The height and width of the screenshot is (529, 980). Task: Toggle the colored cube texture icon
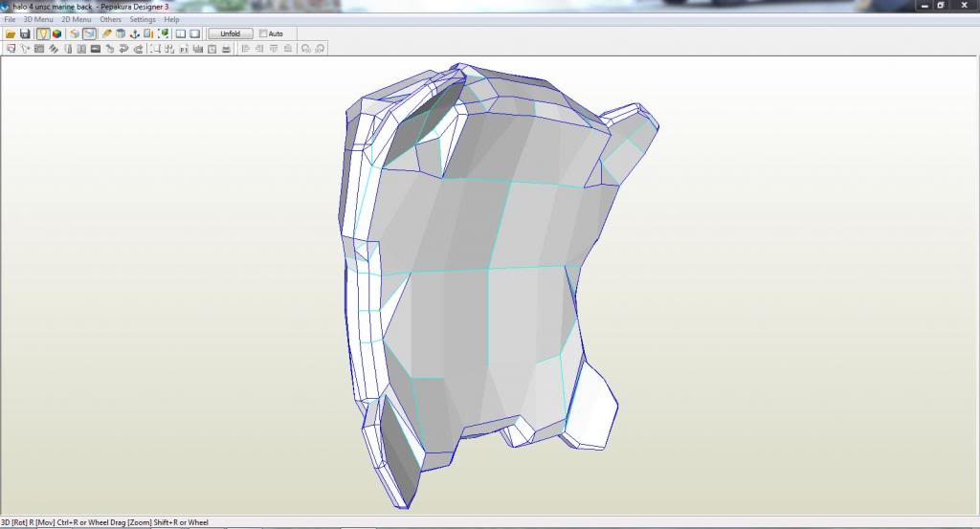click(56, 33)
